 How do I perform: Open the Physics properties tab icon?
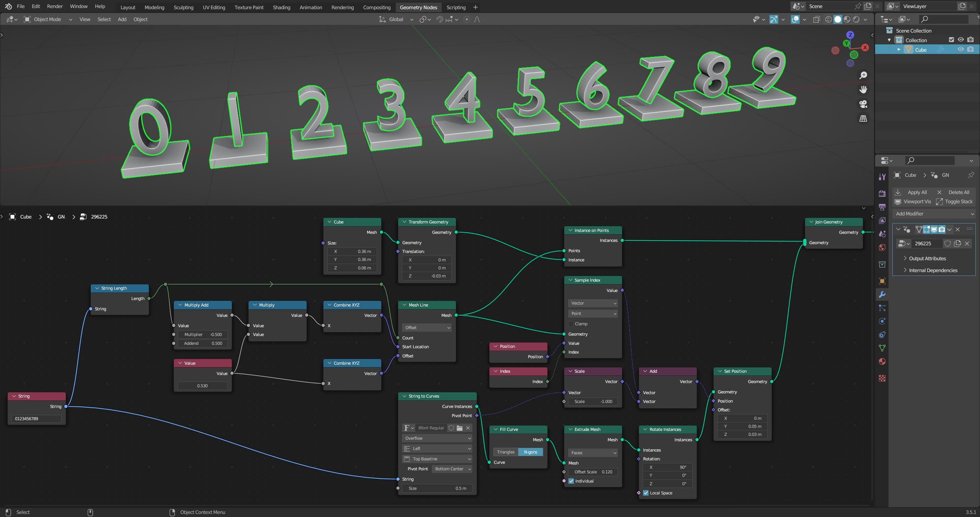click(x=882, y=321)
